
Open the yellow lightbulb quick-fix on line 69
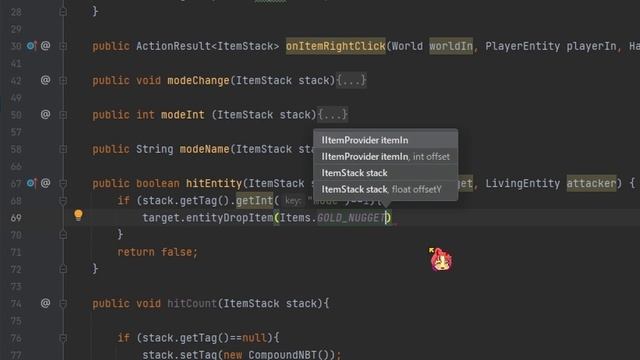click(78, 215)
